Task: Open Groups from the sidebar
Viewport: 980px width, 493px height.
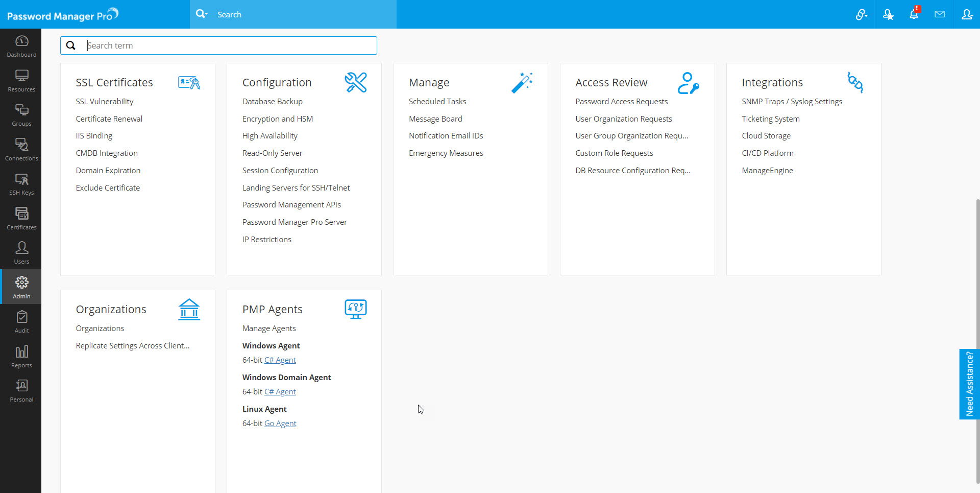Action: [21, 115]
